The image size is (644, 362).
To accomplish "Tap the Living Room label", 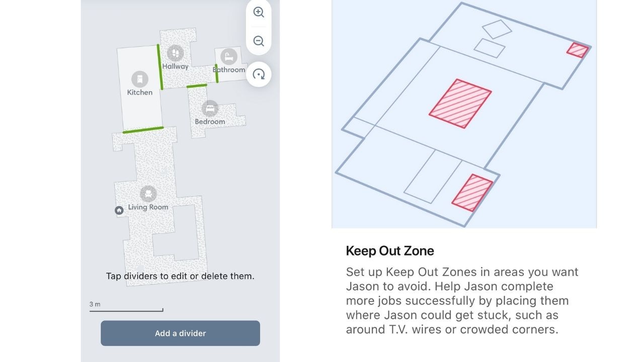I will [148, 207].
